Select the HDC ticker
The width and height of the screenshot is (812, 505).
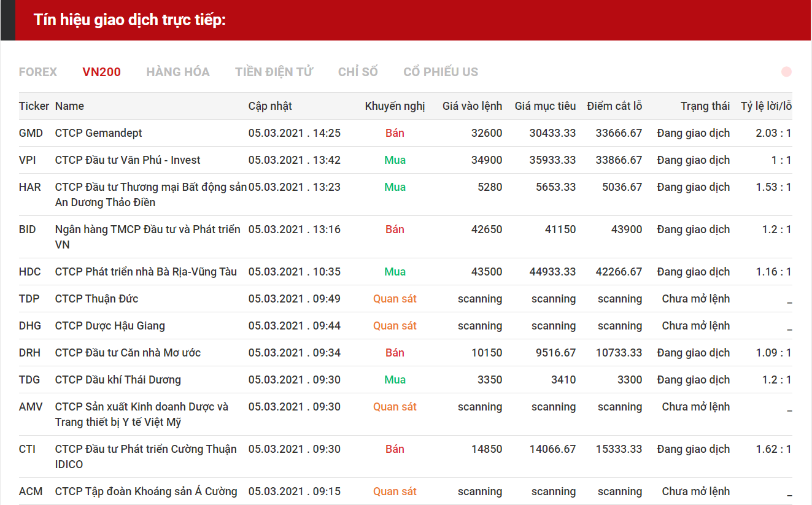(29, 272)
